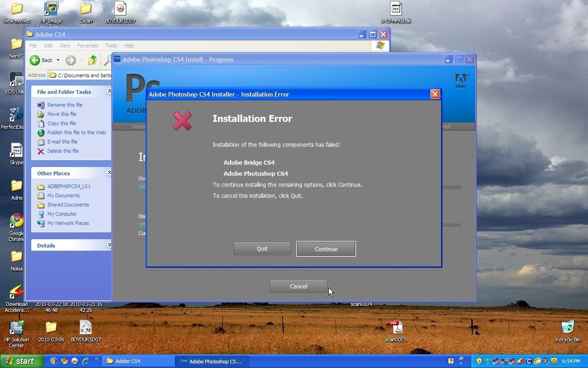Collapse the Other Places panel
Viewport: 588px width, 368px height.
pos(109,172)
